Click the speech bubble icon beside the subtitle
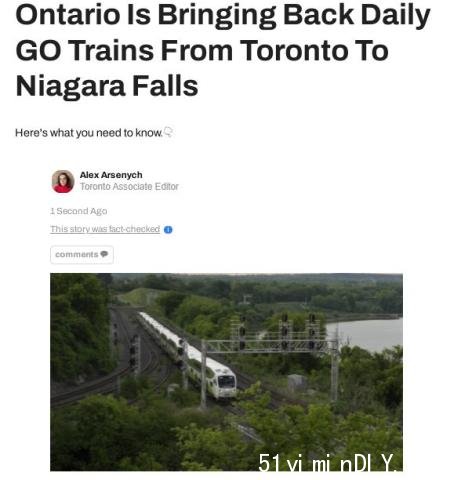The width and height of the screenshot is (450, 480). point(169,132)
